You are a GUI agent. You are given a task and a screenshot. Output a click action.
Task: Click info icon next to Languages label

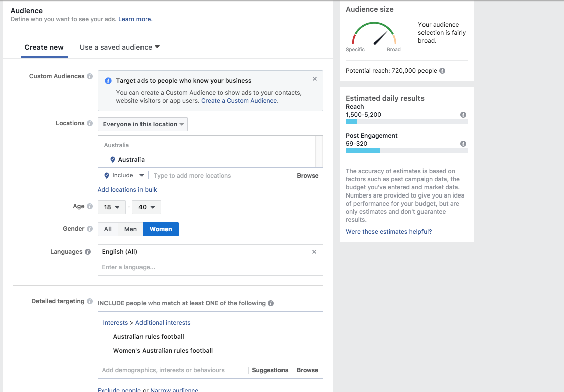(88, 252)
